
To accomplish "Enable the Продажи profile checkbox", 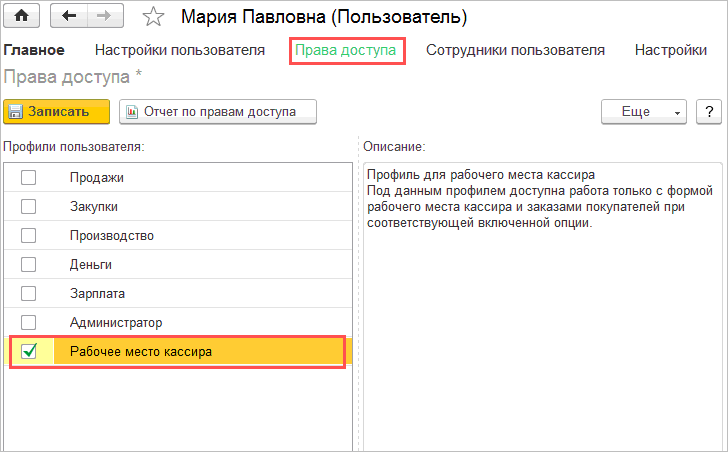I will [x=29, y=178].
